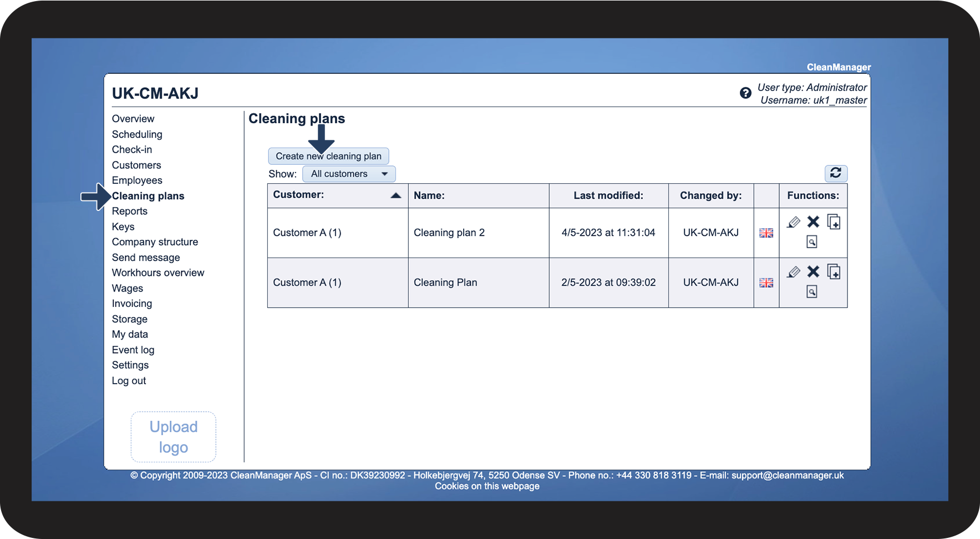This screenshot has height=539, width=980.
Task: Duplicate Cleaning Plan row modified 2/5-2023
Action: (x=834, y=271)
